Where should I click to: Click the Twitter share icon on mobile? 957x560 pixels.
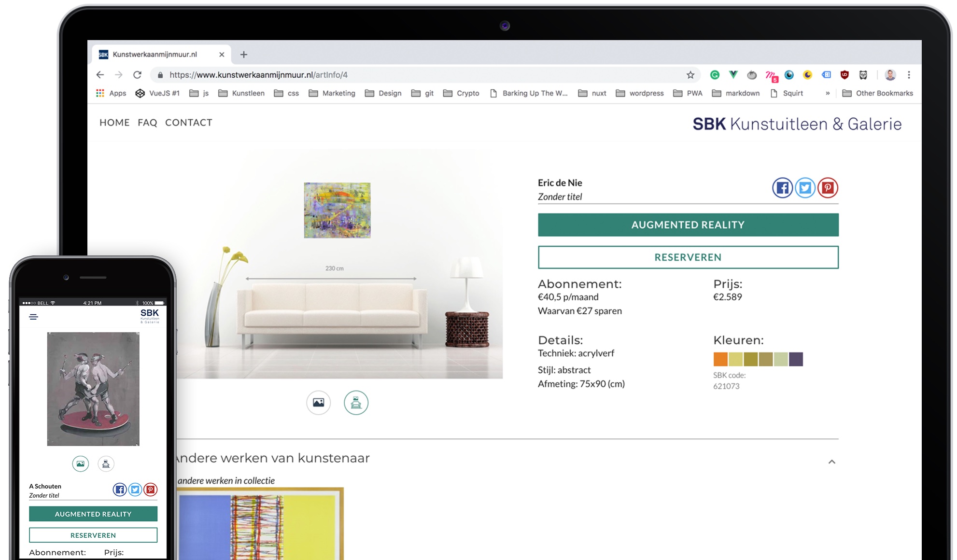point(136,490)
